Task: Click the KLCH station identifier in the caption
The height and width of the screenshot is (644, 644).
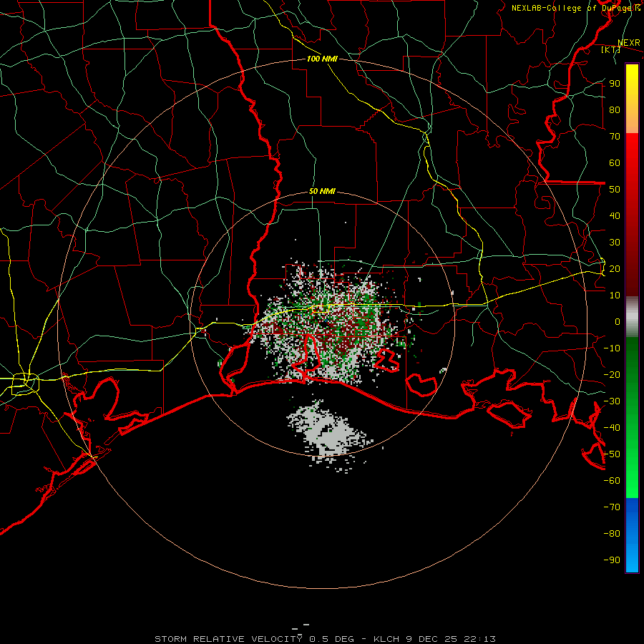Action: click(x=386, y=639)
